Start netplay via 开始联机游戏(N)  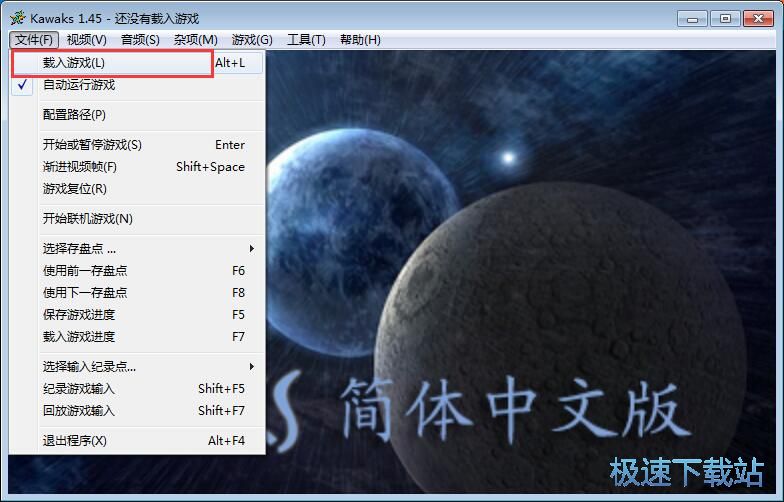click(x=87, y=219)
